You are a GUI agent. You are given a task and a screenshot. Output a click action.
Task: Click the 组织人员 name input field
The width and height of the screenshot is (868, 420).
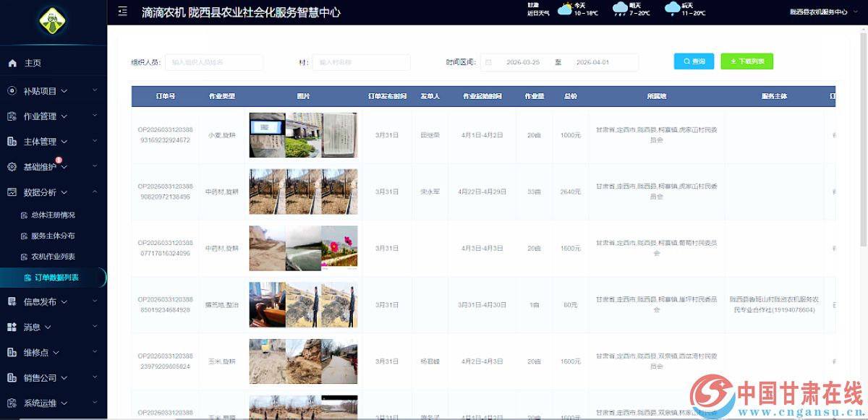pos(214,62)
